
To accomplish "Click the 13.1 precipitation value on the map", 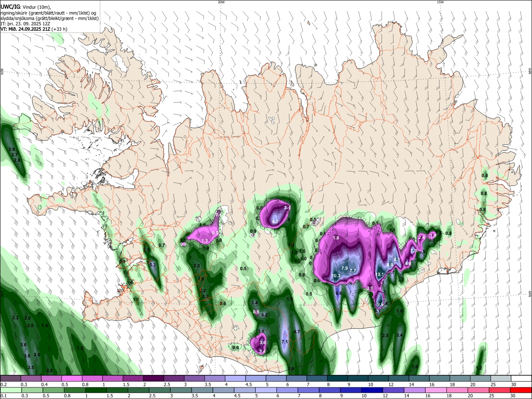I will pyautogui.click(x=380, y=275).
